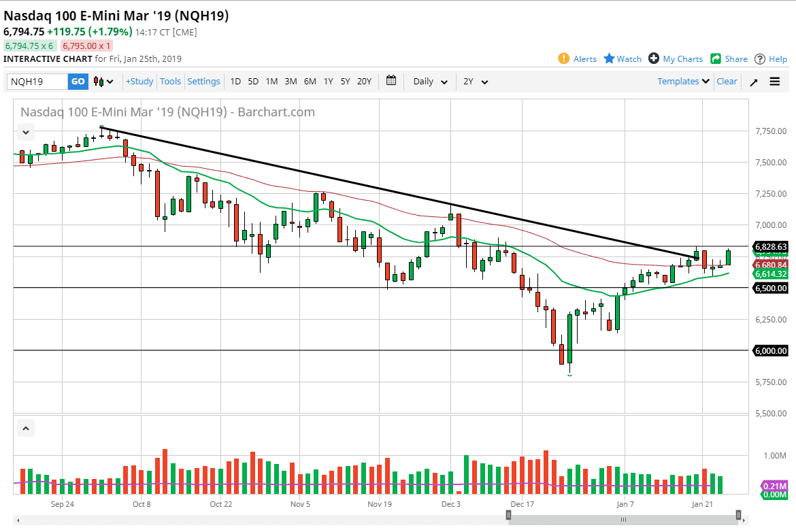The width and height of the screenshot is (796, 532).
Task: Open the 2Y range dropdown
Action: tap(474, 81)
